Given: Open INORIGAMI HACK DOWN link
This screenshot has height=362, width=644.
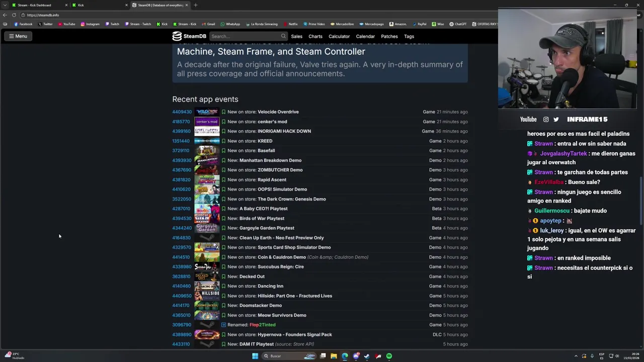Looking at the screenshot, I should (284, 131).
